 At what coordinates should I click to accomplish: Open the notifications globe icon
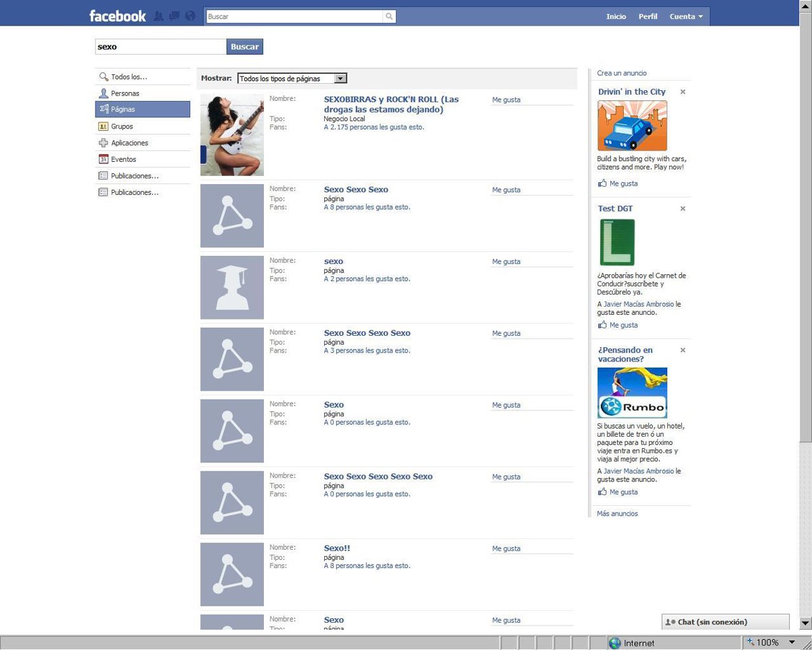(190, 16)
